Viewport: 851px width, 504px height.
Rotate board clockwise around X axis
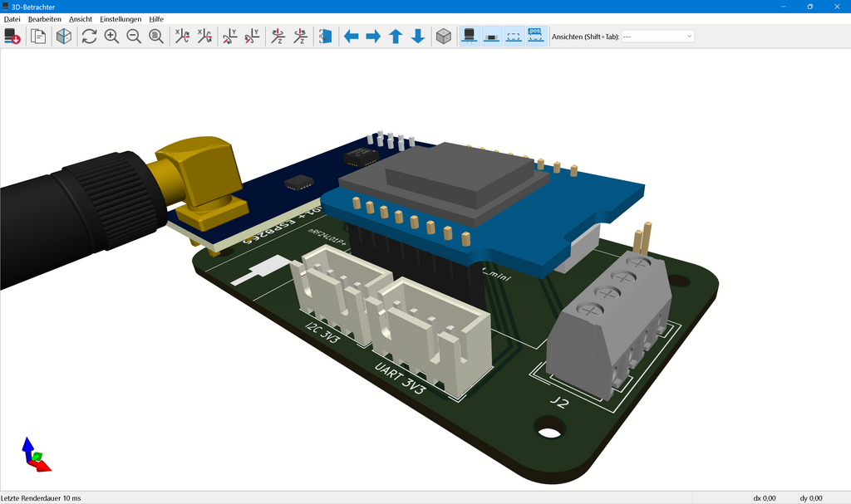click(x=182, y=37)
